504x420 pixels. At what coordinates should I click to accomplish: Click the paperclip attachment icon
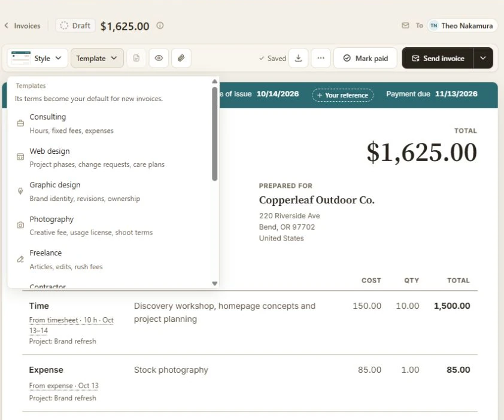[181, 58]
